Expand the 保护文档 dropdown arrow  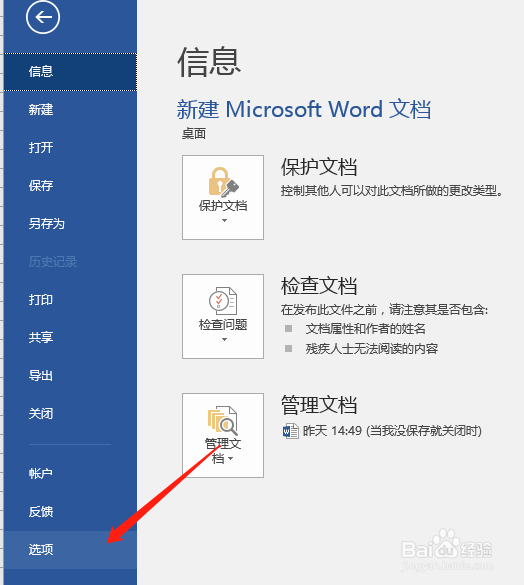[224, 220]
